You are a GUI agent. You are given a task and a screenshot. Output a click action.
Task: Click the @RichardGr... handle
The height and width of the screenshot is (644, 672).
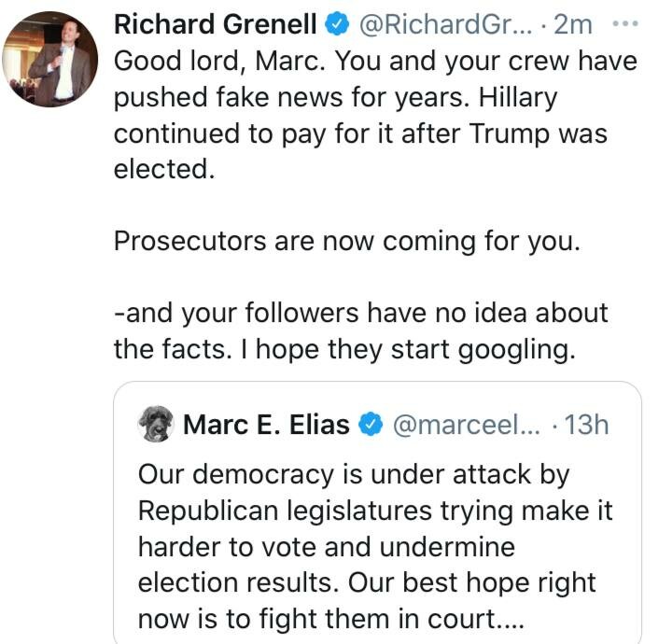click(x=439, y=25)
